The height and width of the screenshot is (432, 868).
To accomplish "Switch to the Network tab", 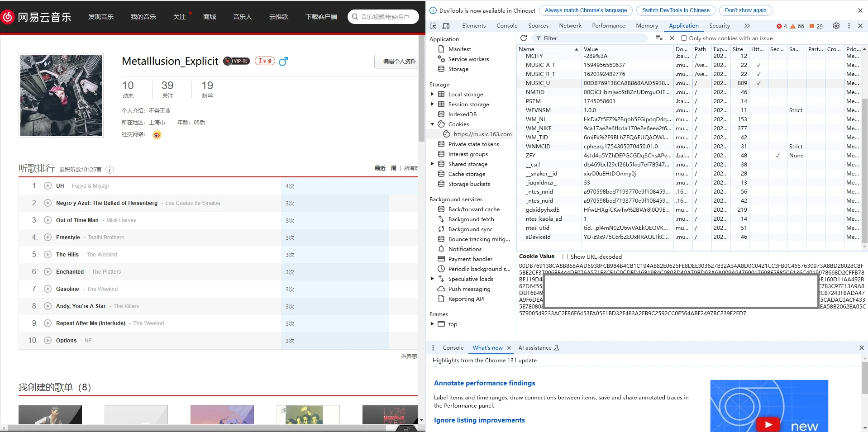I will pyautogui.click(x=570, y=26).
